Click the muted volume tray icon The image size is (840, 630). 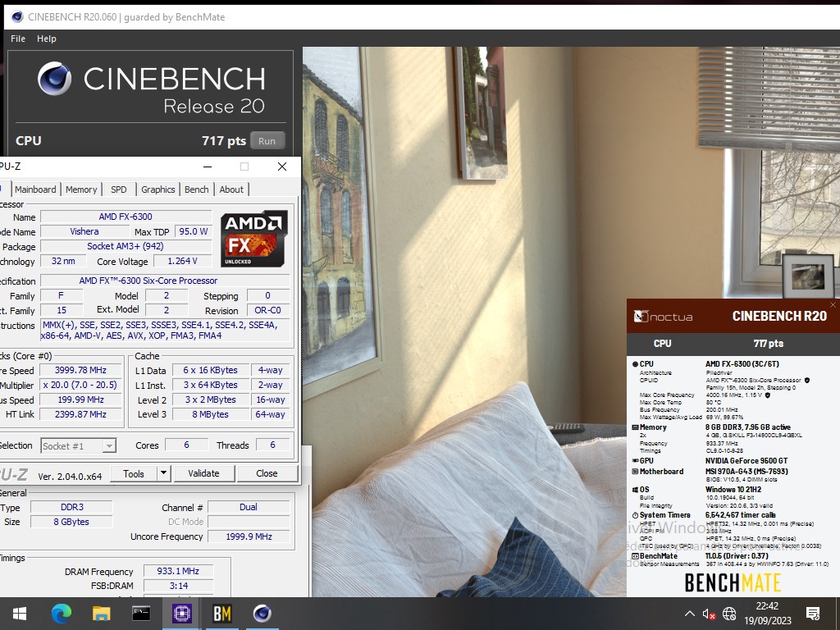pyautogui.click(x=710, y=614)
